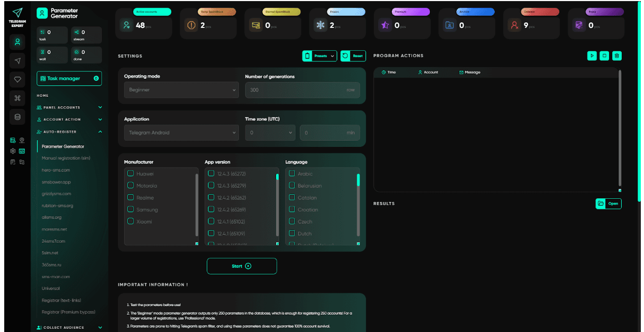
Task: Check the Samsung manufacturer checkbox
Action: click(130, 209)
